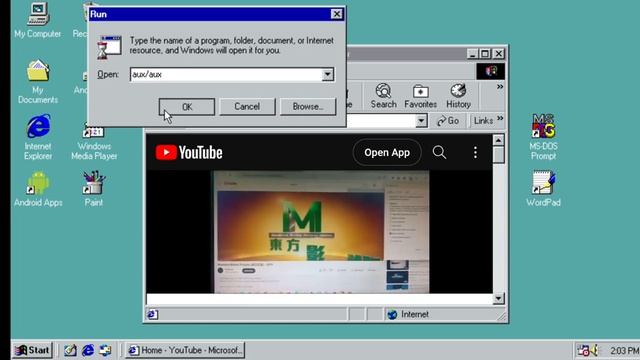This screenshot has height=360, width=640.
Task: Open MS-DOS Prompt desktop shortcut
Action: pos(543,137)
